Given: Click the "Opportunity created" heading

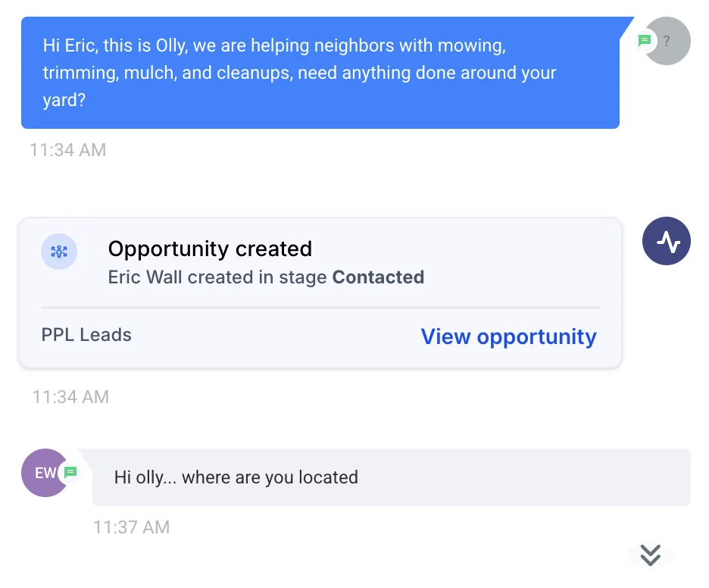Looking at the screenshot, I should point(210,249).
